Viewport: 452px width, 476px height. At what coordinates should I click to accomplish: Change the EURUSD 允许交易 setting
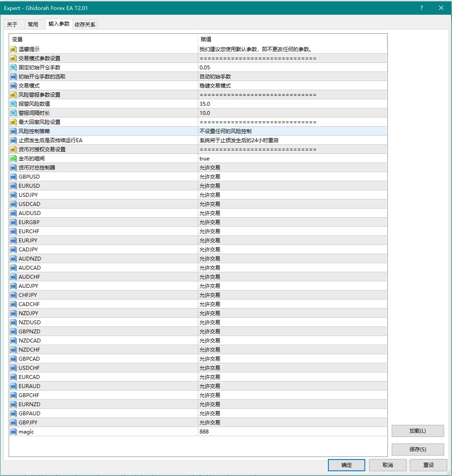210,186
